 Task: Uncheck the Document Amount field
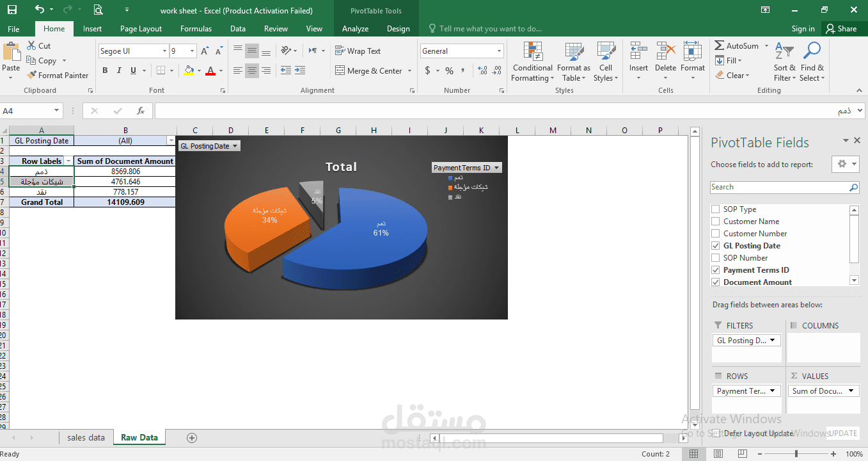click(716, 282)
